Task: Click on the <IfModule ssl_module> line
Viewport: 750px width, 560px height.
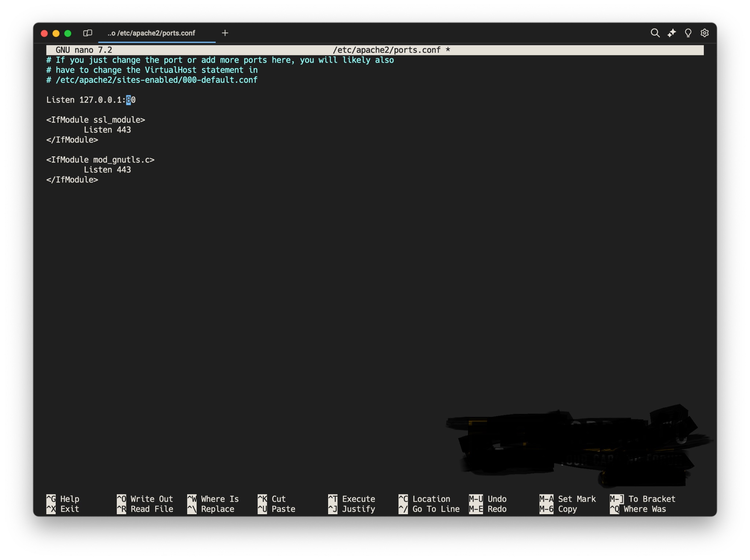Action: [x=96, y=120]
